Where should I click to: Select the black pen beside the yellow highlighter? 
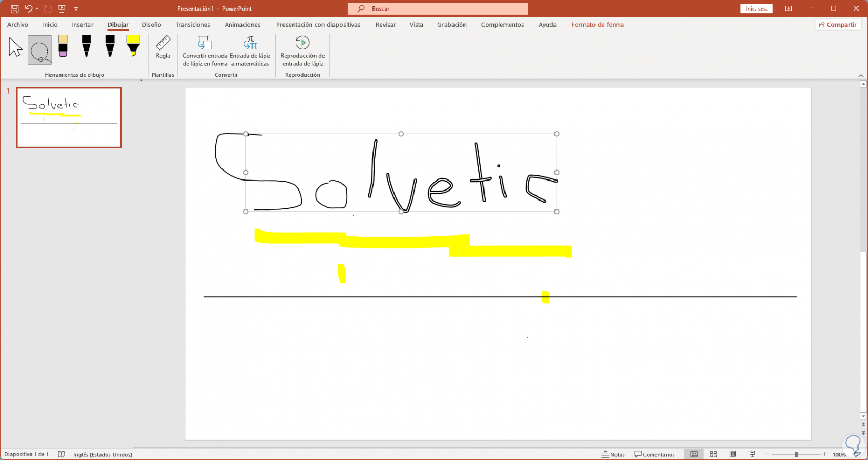[x=109, y=46]
